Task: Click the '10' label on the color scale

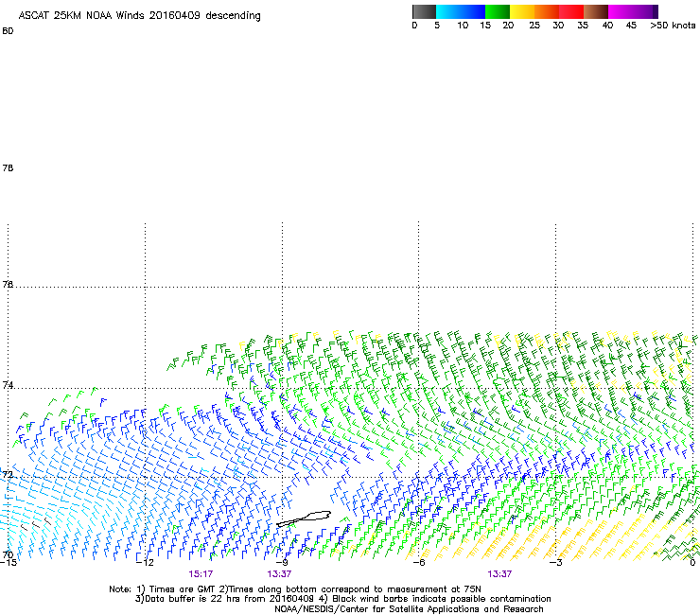Action: 463,26
